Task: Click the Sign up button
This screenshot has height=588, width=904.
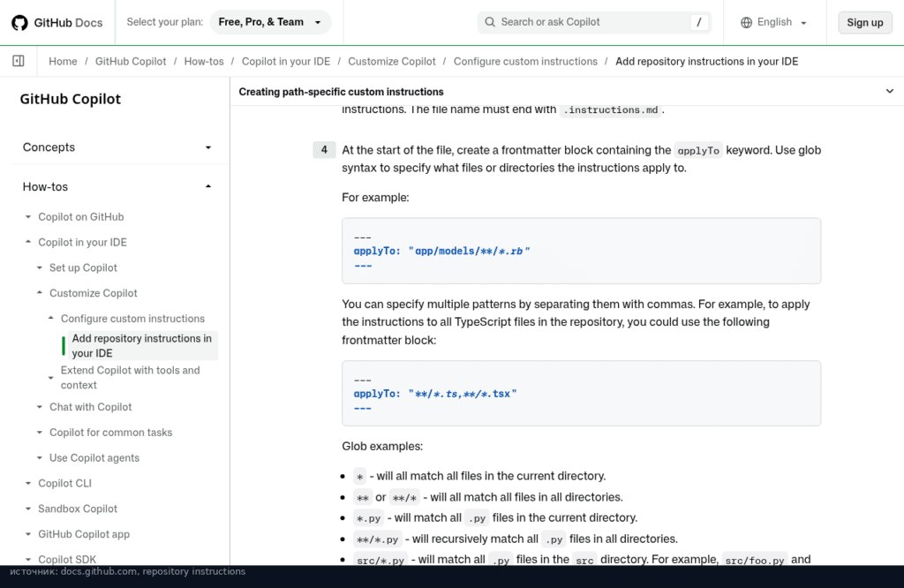Action: click(865, 22)
